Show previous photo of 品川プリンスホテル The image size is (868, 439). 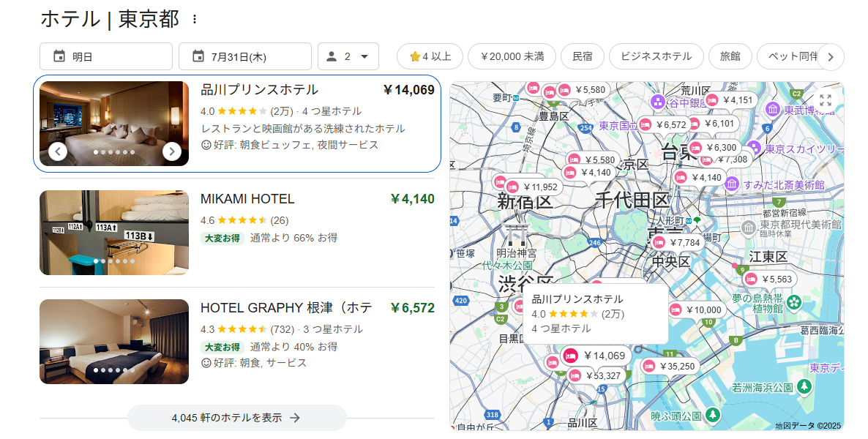click(x=58, y=151)
